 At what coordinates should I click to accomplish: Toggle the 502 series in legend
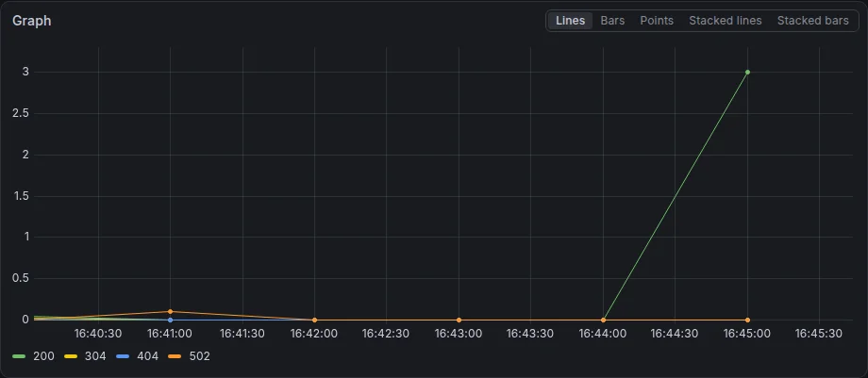point(199,356)
